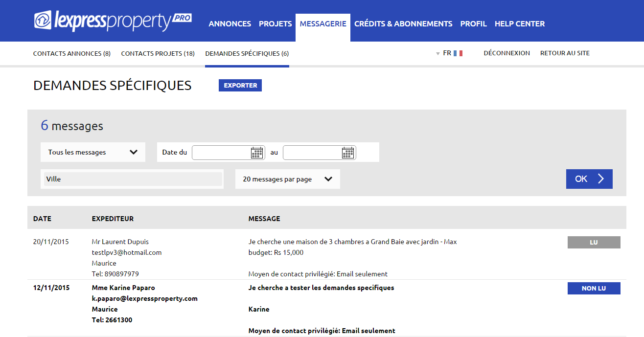This screenshot has height=337, width=644.
Task: Click the date 12/11/2015
Action: [51, 288]
